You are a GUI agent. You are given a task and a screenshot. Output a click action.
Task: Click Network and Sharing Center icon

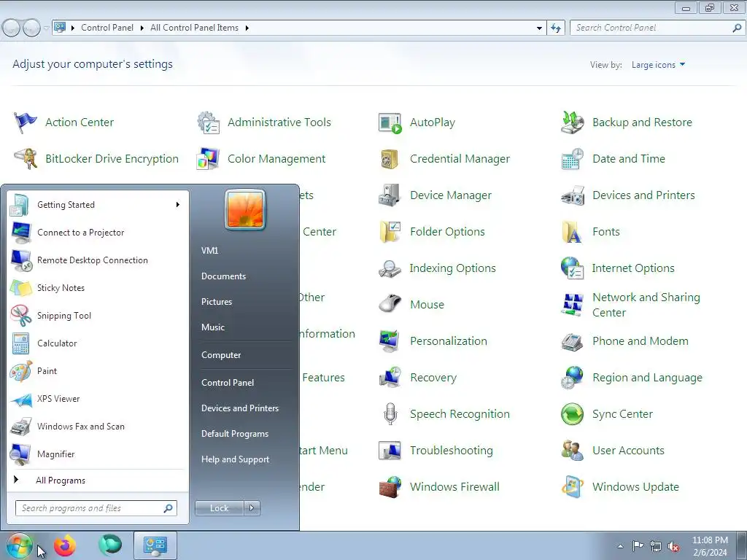point(572,305)
